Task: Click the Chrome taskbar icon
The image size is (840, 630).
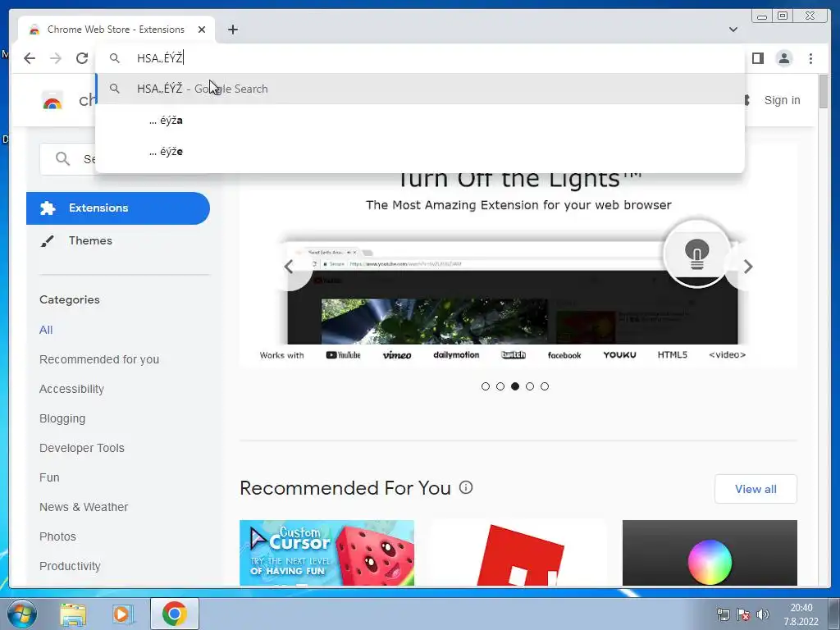Action: 175,614
